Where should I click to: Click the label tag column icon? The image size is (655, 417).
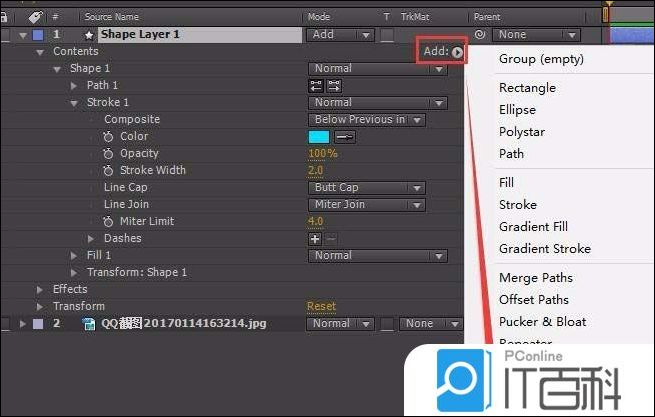coord(36,17)
